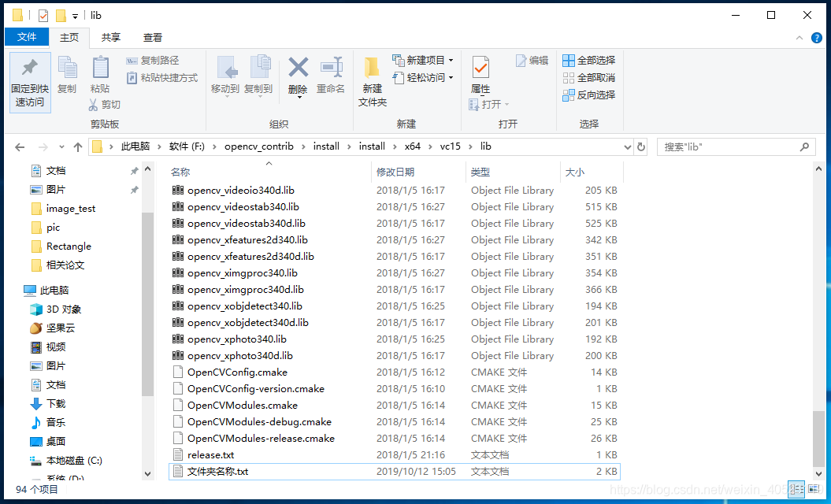Open recent locations dropdown arrow
The height and width of the screenshot is (504, 831).
click(61, 146)
